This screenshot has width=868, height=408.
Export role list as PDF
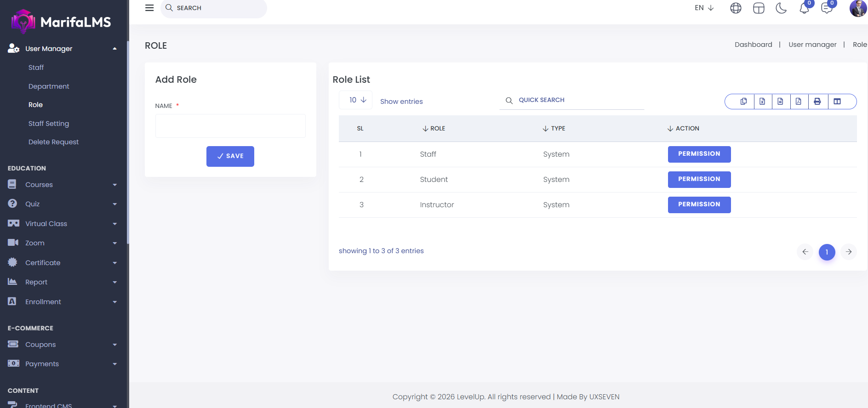(x=799, y=102)
